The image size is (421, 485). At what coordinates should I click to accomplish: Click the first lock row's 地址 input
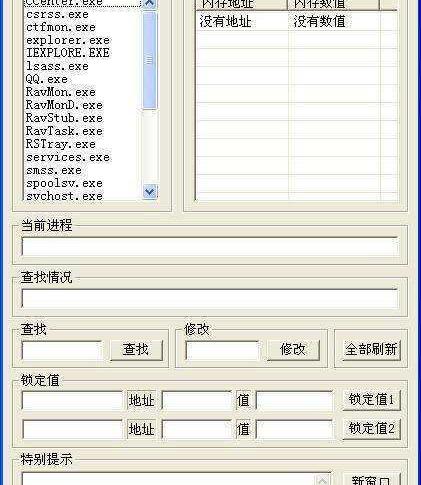197,400
